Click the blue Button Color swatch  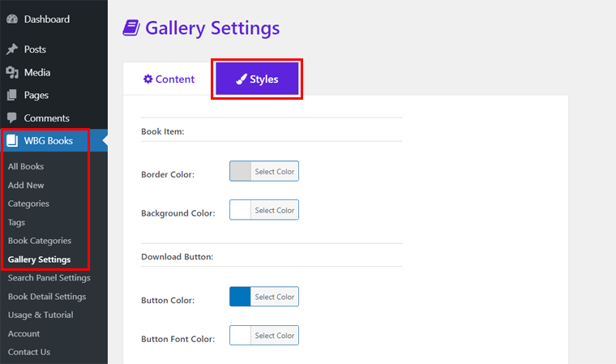click(x=240, y=297)
